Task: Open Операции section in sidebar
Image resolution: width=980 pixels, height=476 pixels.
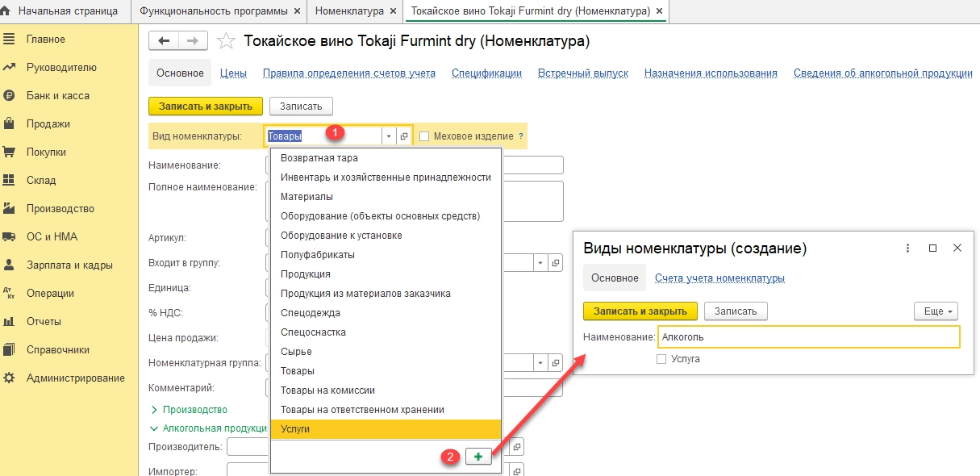Action: 50,293
